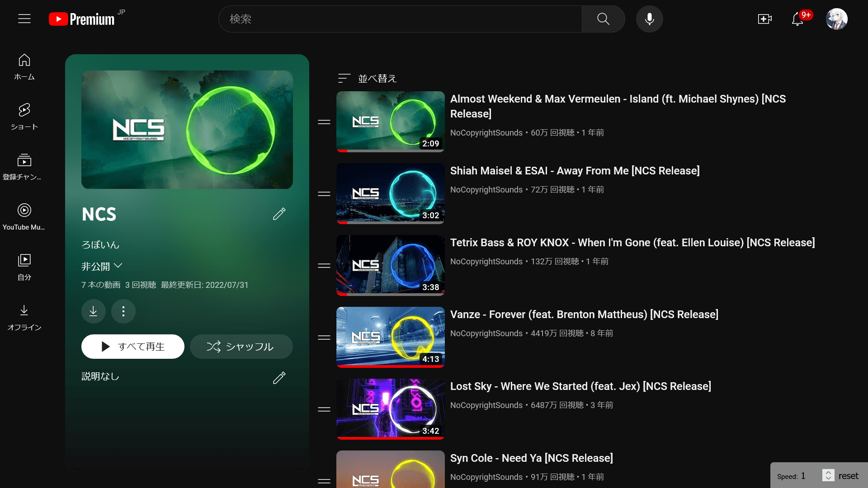The image size is (868, 488).
Task: Open ショート in sidebar
Action: coord(24,117)
